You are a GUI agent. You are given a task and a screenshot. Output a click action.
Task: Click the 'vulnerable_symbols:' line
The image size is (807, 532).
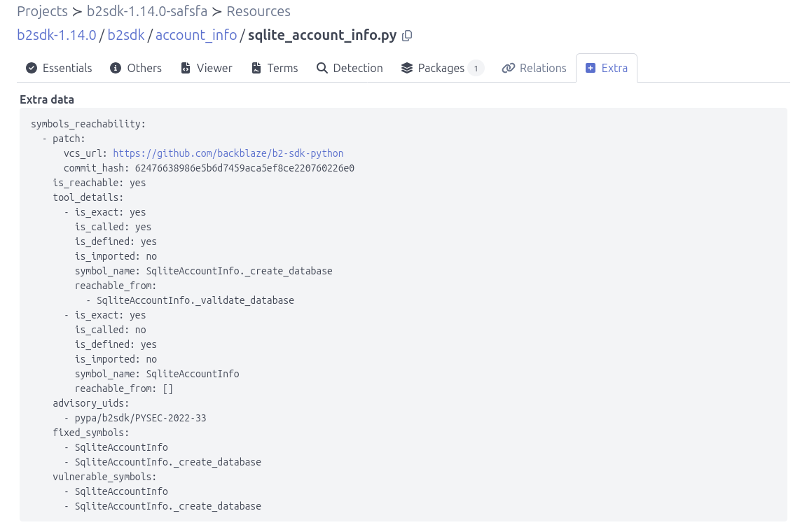[x=104, y=477]
